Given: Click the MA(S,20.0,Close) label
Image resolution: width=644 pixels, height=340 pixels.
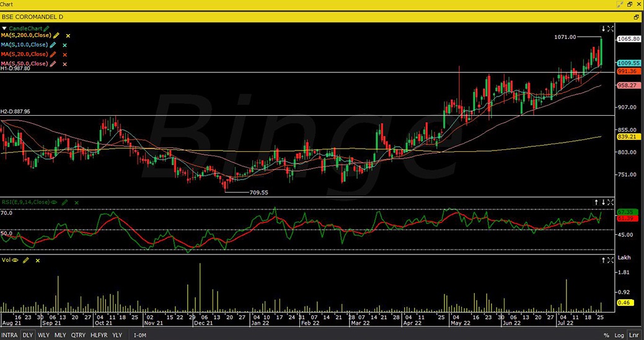Looking at the screenshot, I should tap(24, 54).
